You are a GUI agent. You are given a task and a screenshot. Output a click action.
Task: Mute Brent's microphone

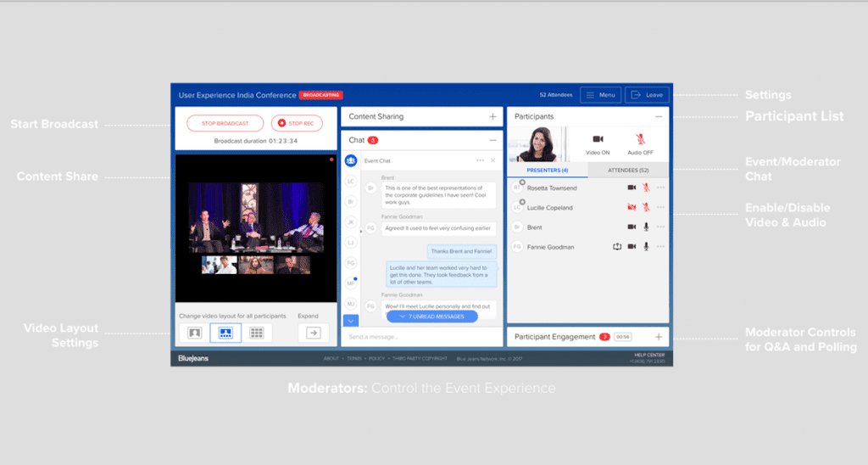[x=646, y=227]
